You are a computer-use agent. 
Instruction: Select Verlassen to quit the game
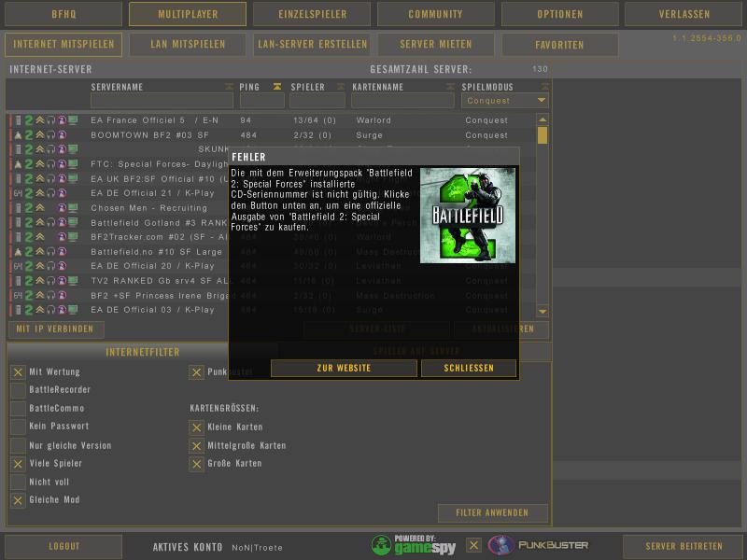(684, 14)
